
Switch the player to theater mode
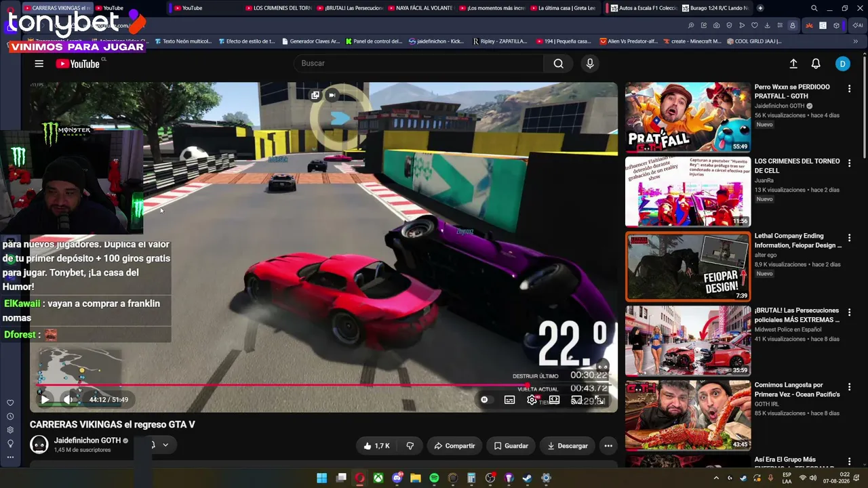tap(555, 400)
